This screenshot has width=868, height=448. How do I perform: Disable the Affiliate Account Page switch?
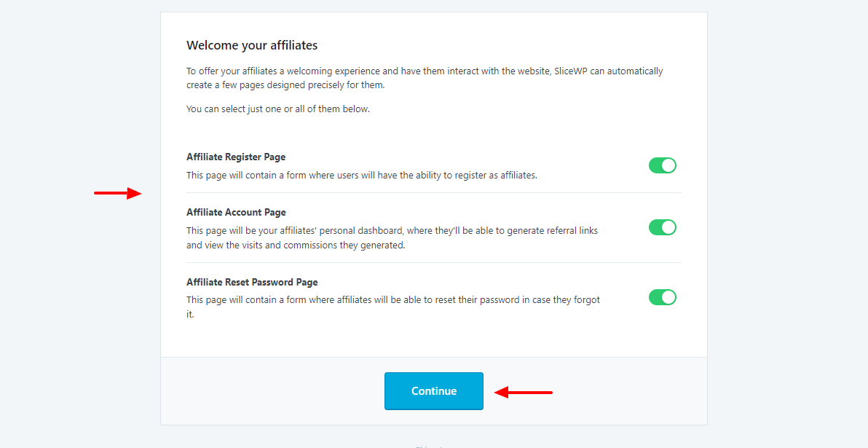(662, 228)
